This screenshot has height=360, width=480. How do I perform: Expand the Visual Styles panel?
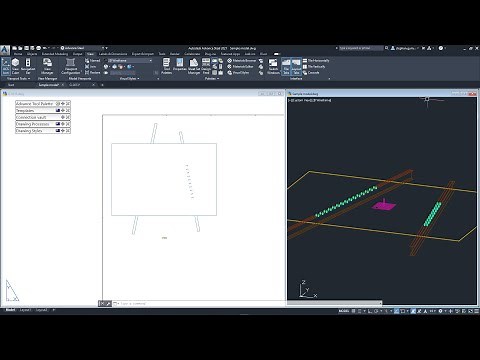tap(129, 79)
